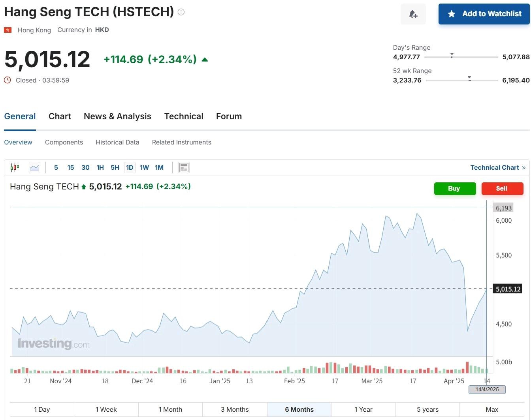Click the red Sell button
Image resolution: width=531 pixels, height=420 pixels.
coord(502,189)
